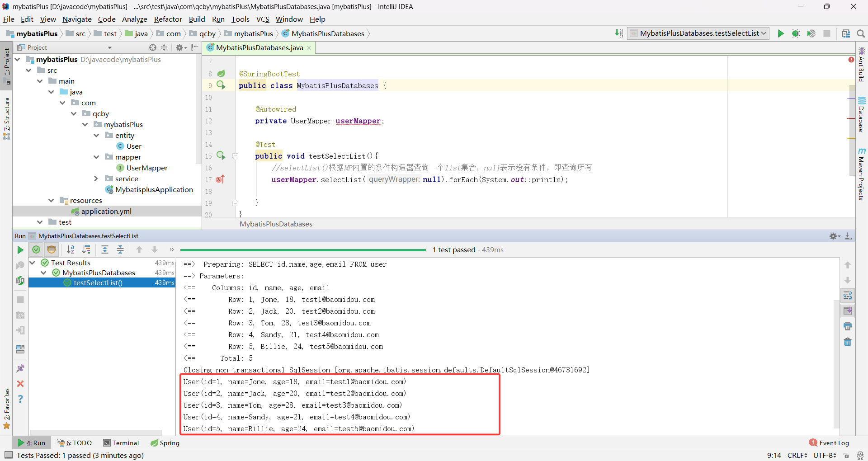
Task: Enable alphabetical sorting of test results
Action: click(x=71, y=249)
